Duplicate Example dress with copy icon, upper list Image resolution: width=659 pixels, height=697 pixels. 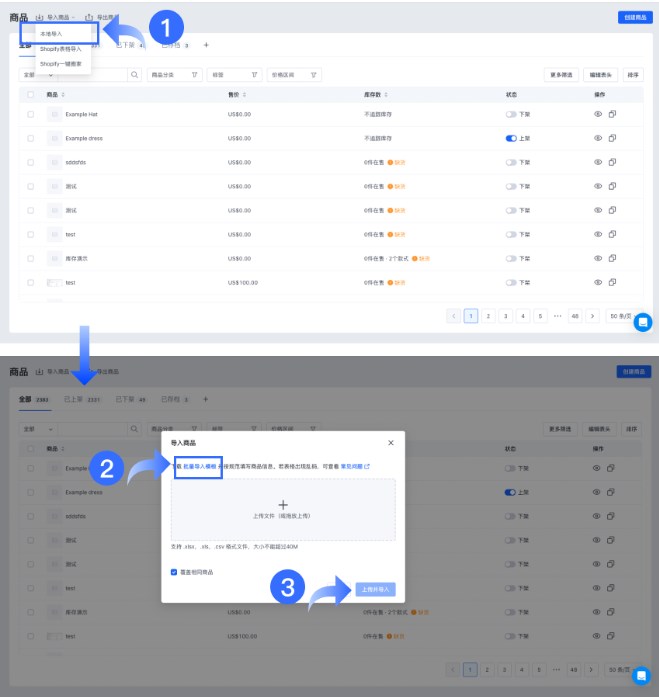pyautogui.click(x=612, y=138)
